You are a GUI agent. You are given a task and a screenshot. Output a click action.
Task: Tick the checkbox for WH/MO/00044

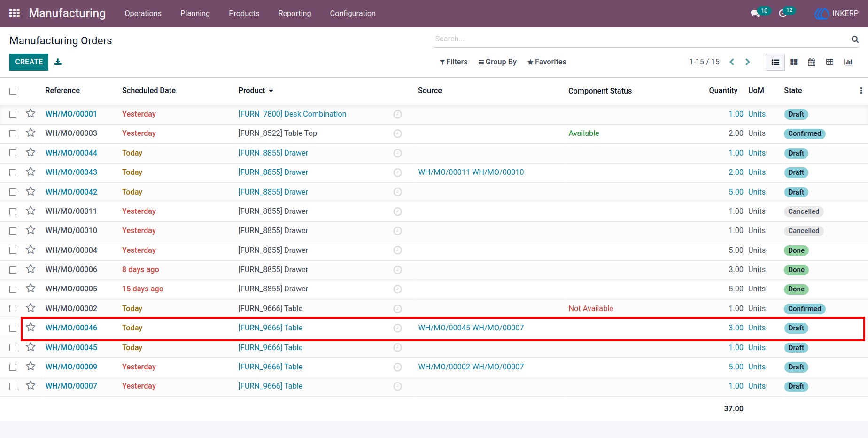point(13,153)
